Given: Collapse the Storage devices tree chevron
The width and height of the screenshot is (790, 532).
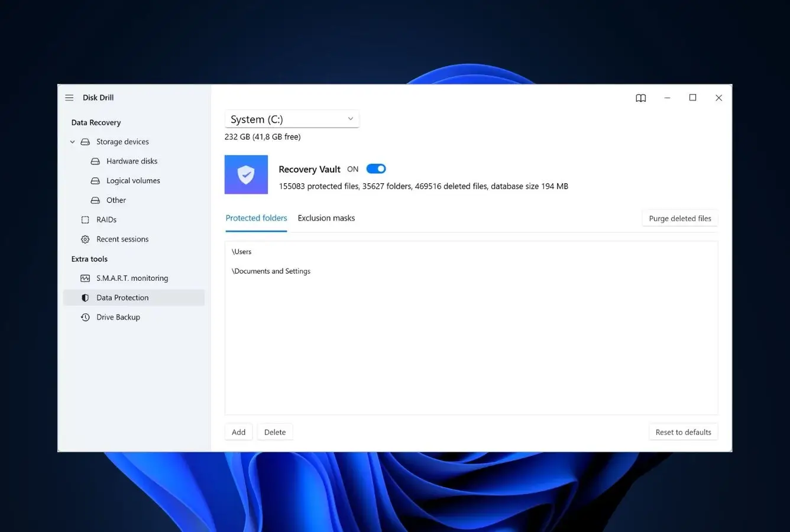Looking at the screenshot, I should [73, 142].
